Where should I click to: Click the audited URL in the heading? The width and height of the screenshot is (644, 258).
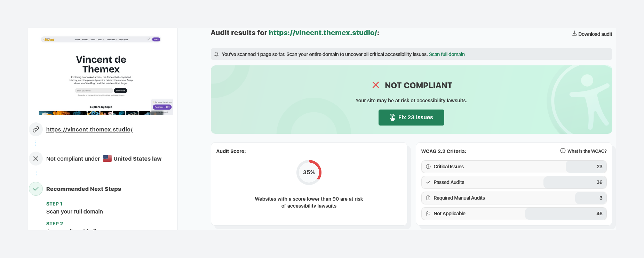(x=323, y=33)
